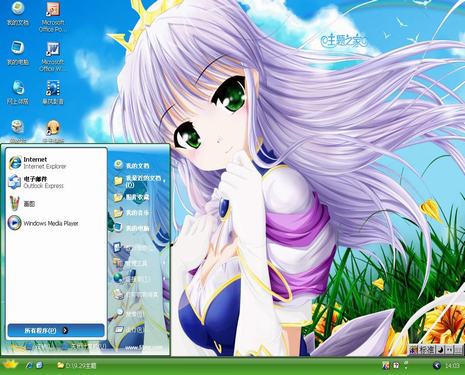Select the headphones music player desktop shortcut
The height and width of the screenshot is (375, 465).
pyautogui.click(x=53, y=131)
